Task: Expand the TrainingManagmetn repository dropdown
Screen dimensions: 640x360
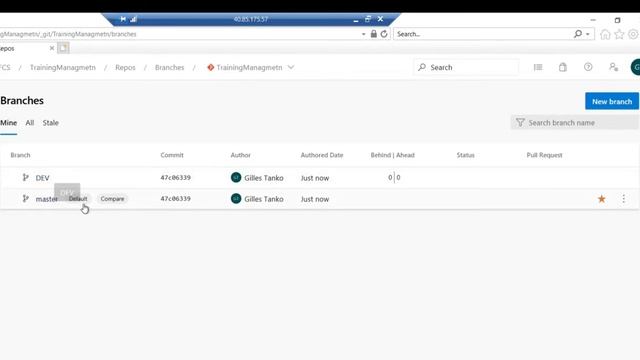Action: (x=291, y=67)
